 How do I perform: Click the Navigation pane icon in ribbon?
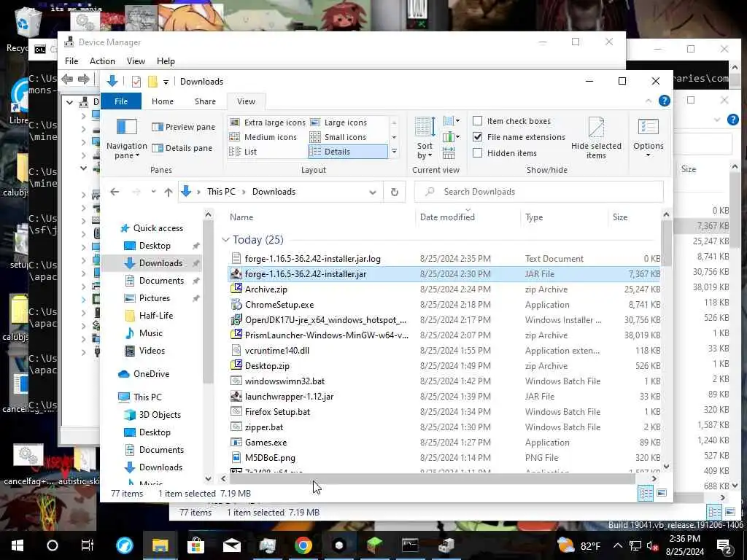[x=127, y=138]
